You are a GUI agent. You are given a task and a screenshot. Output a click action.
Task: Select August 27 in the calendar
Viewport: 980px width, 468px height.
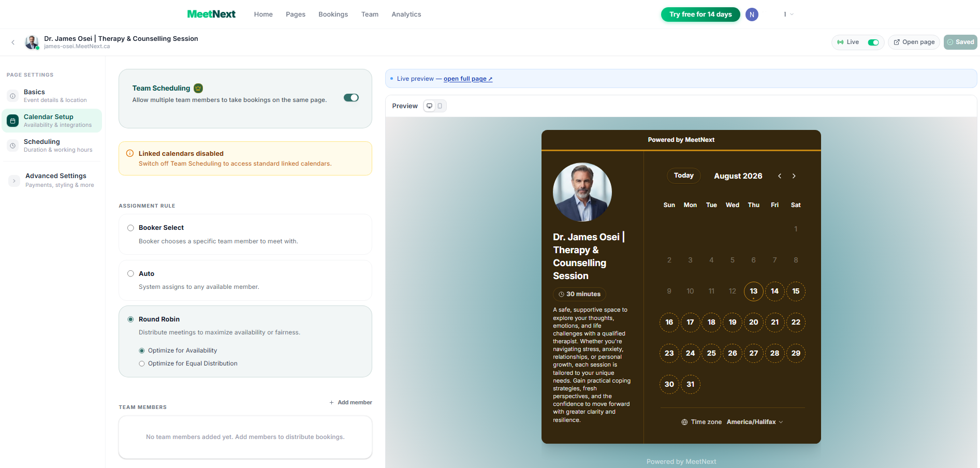(753, 353)
